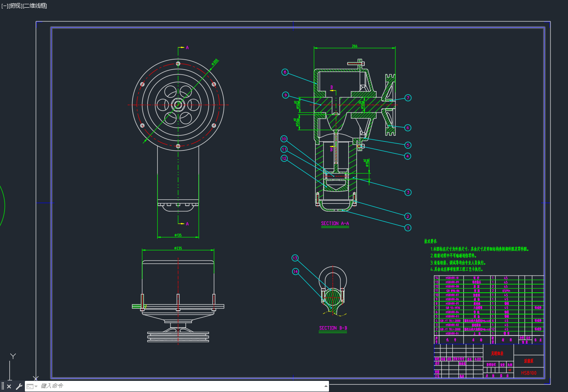Screen dimensions: 568x392
Task: Pick the 266 width dimension text
Action: 355,46
